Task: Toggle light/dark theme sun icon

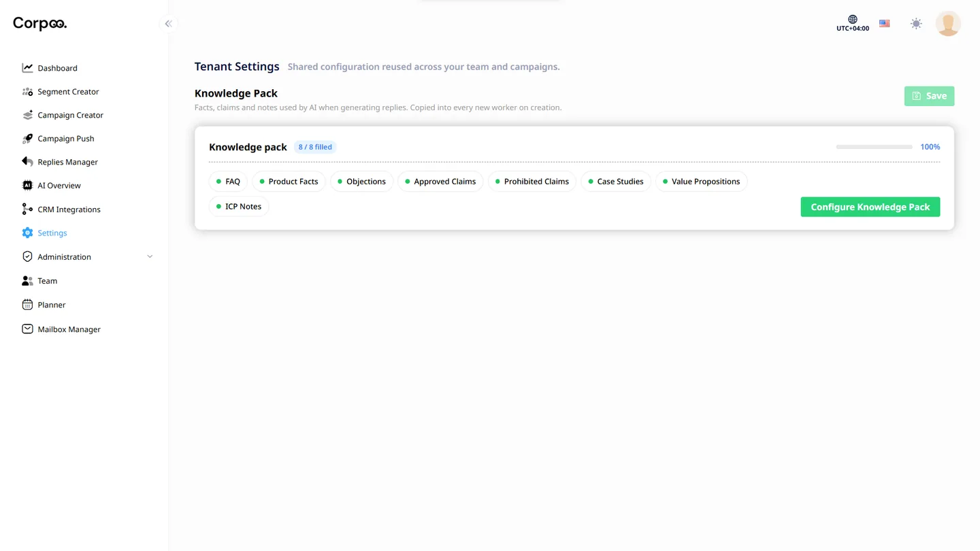Action: [917, 24]
